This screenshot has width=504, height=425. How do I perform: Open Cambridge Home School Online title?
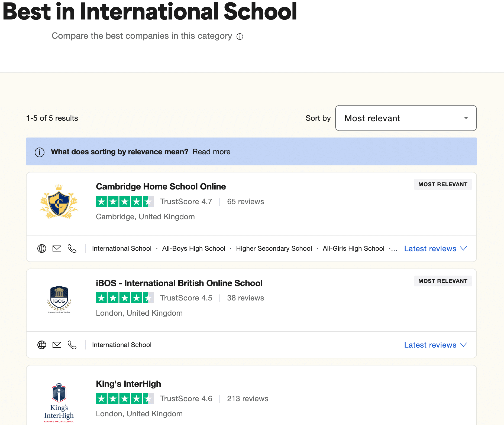[x=161, y=187]
